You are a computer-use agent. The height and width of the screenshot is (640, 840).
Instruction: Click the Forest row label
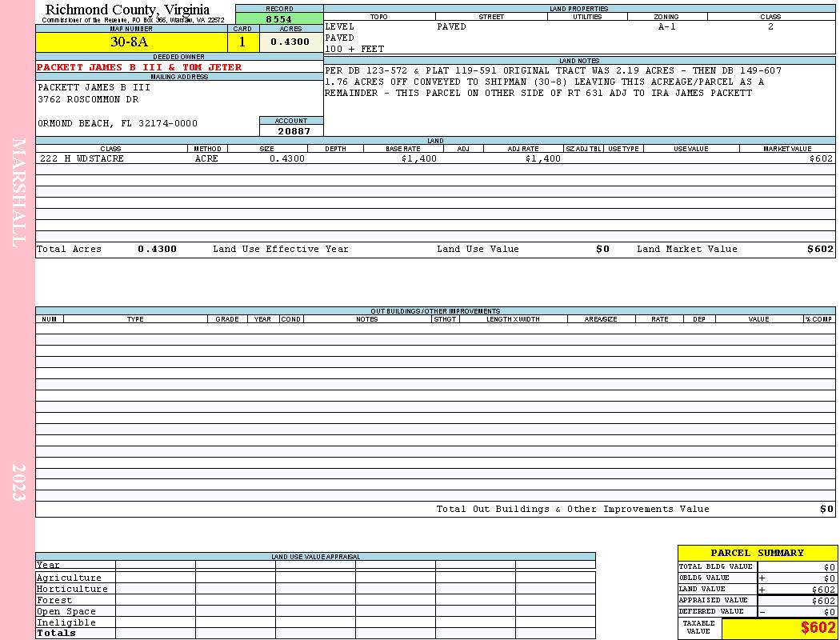(54, 600)
